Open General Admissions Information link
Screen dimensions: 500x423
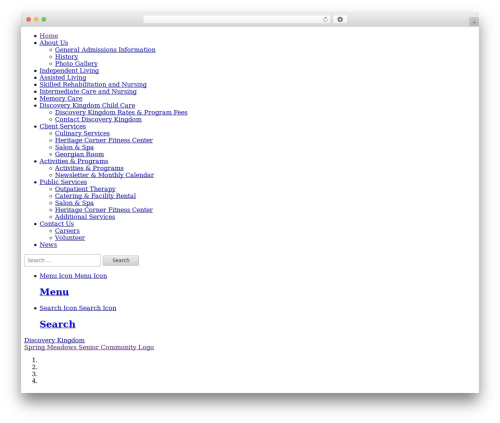click(x=105, y=50)
